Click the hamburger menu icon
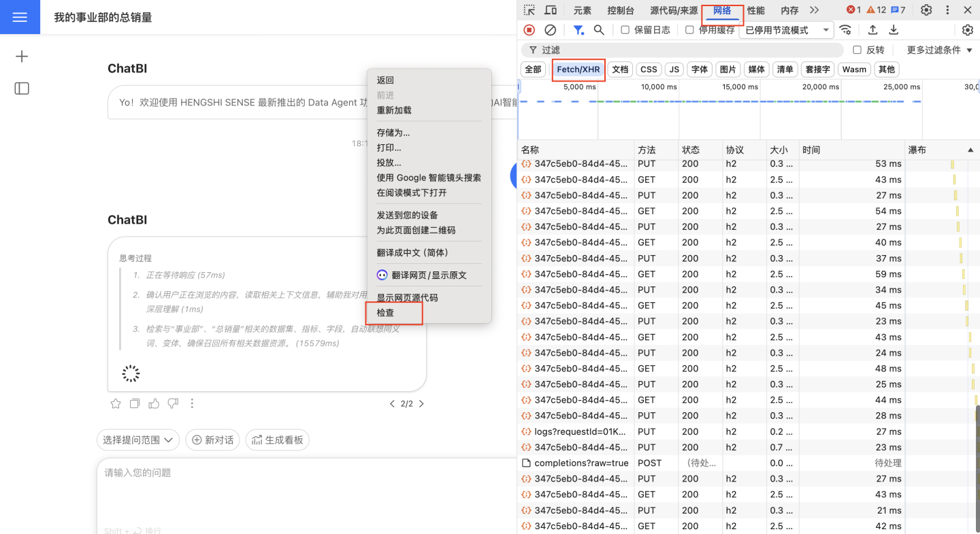 20,17
